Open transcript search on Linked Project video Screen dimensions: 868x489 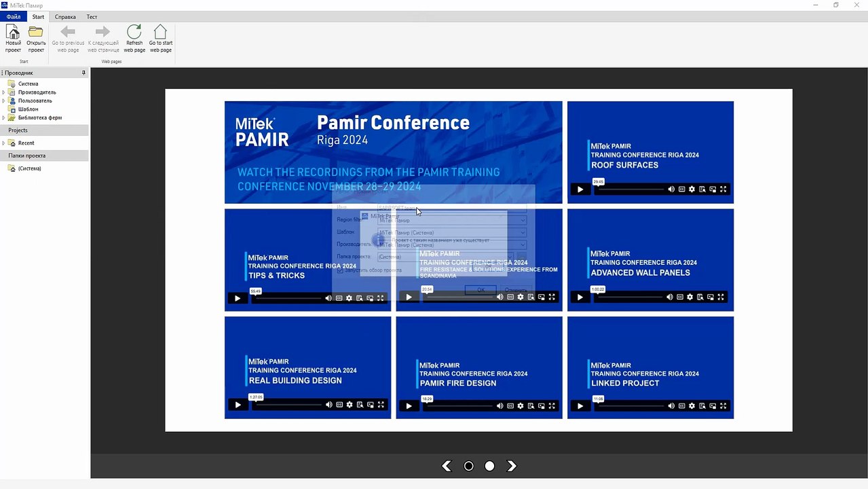[x=702, y=406]
